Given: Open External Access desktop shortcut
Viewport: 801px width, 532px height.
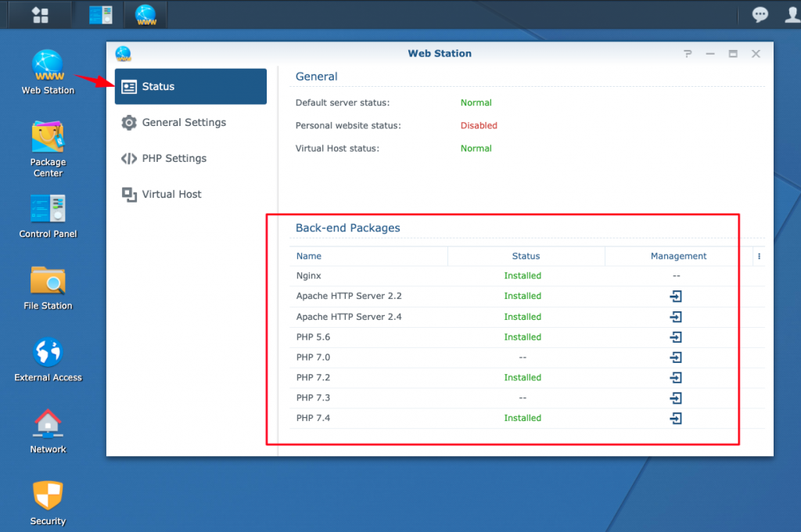Looking at the screenshot, I should [x=48, y=360].
